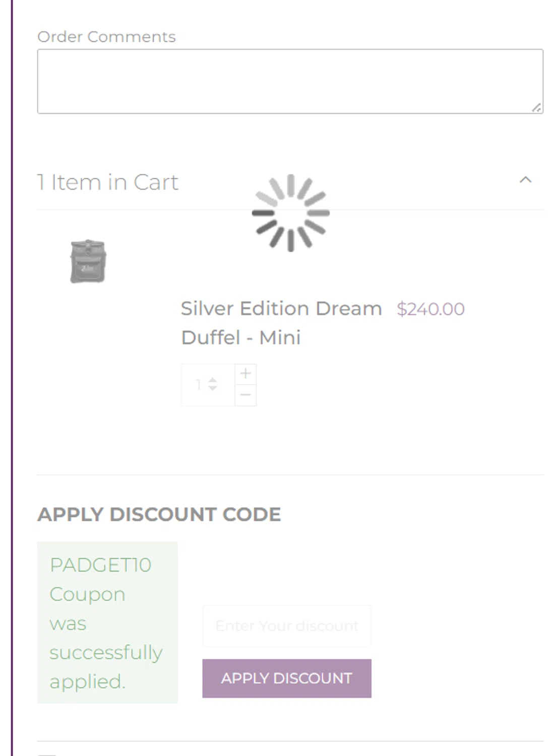Click the loading spinner icon
The width and height of the screenshot is (553, 756).
coord(290,213)
